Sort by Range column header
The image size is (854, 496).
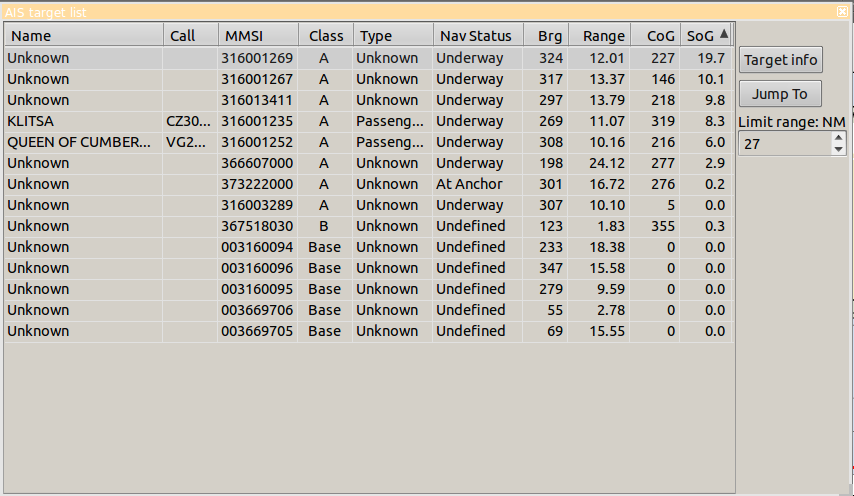(x=599, y=36)
